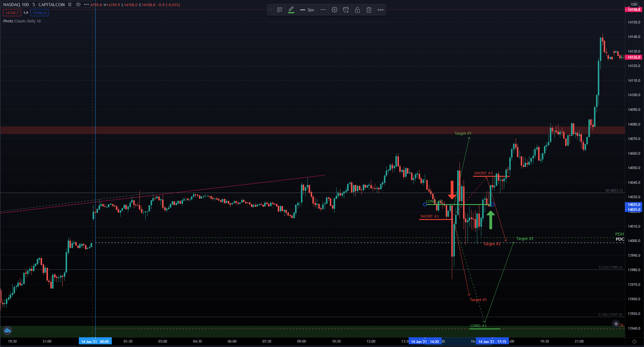Open the USD currency selector on the price scale
Image resolution: width=644 pixels, height=347 pixels.
[x=634, y=4]
